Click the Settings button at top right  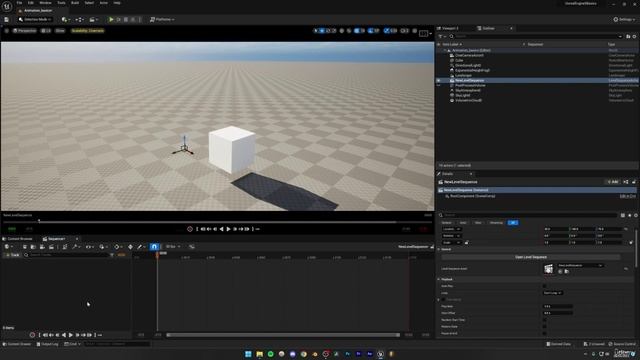coord(624,19)
